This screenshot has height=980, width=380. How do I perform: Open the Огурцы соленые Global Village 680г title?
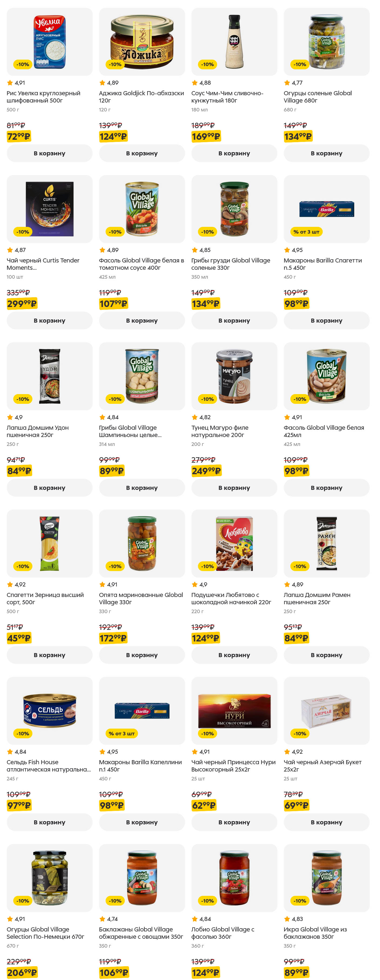[317, 97]
